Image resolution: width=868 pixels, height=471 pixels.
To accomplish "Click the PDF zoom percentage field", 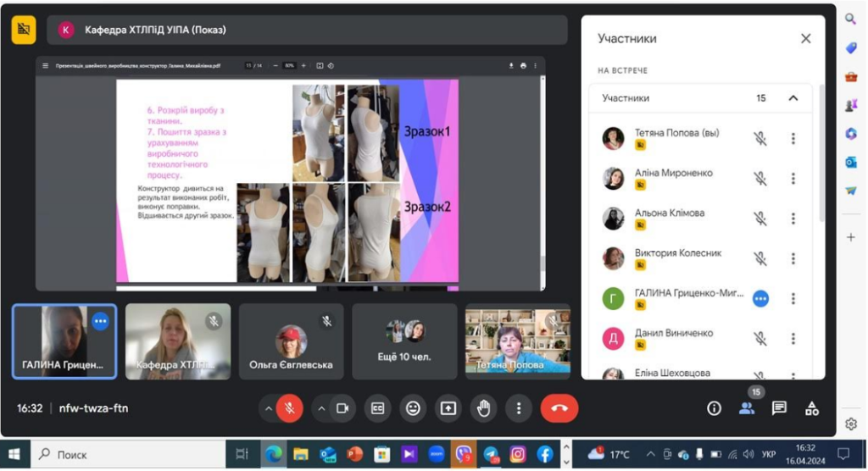I will [289, 65].
